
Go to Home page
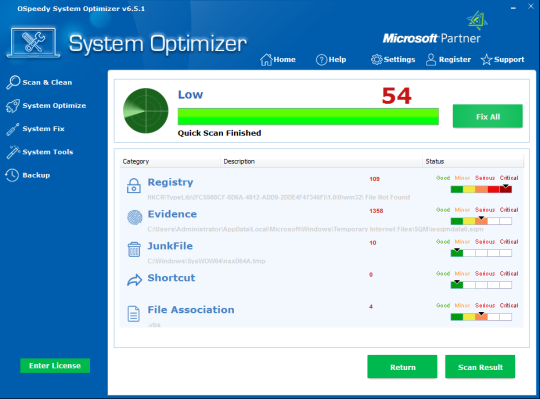(278, 60)
